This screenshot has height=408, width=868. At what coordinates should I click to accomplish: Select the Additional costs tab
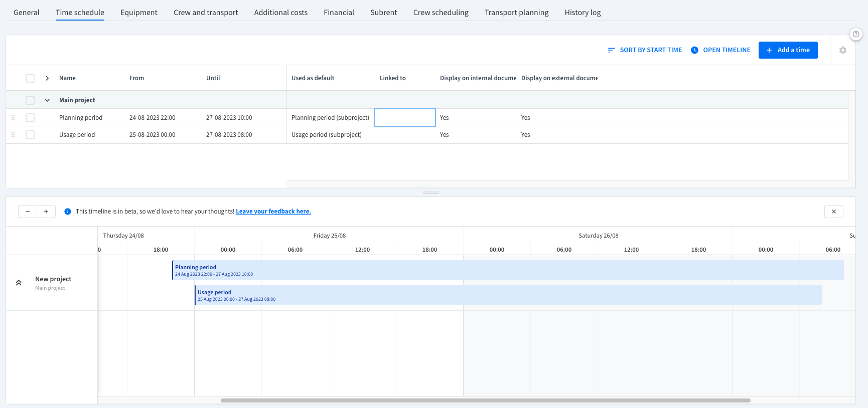click(281, 13)
